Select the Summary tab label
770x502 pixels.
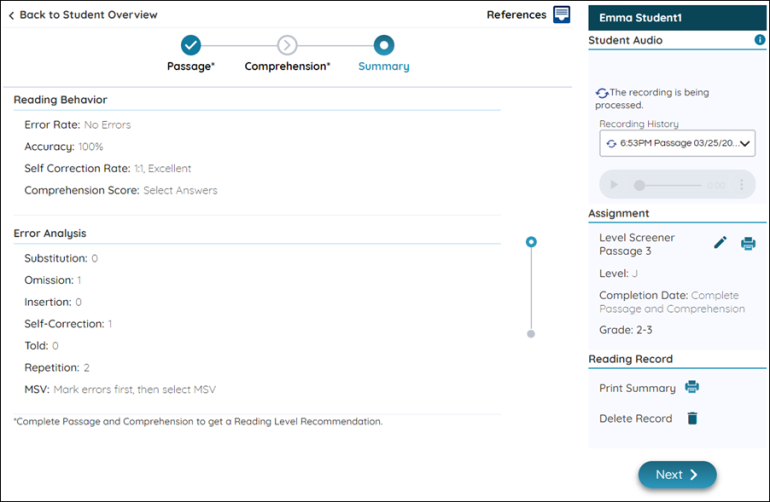[x=384, y=66]
